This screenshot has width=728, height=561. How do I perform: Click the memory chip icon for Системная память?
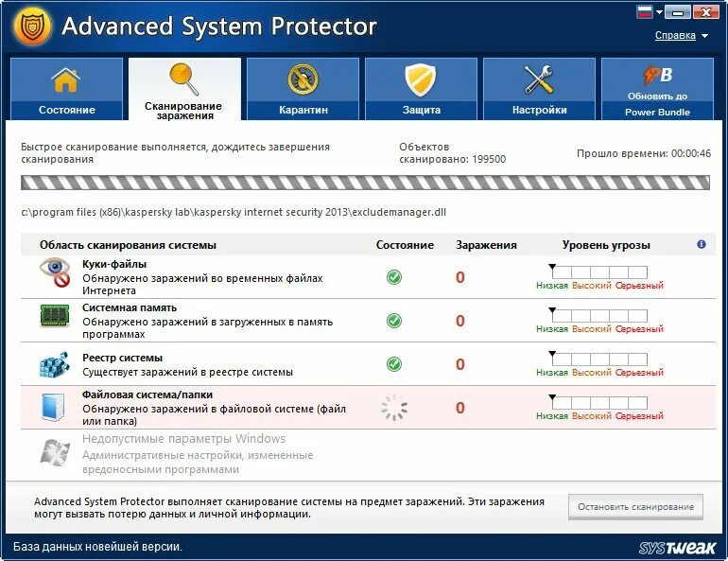55,316
